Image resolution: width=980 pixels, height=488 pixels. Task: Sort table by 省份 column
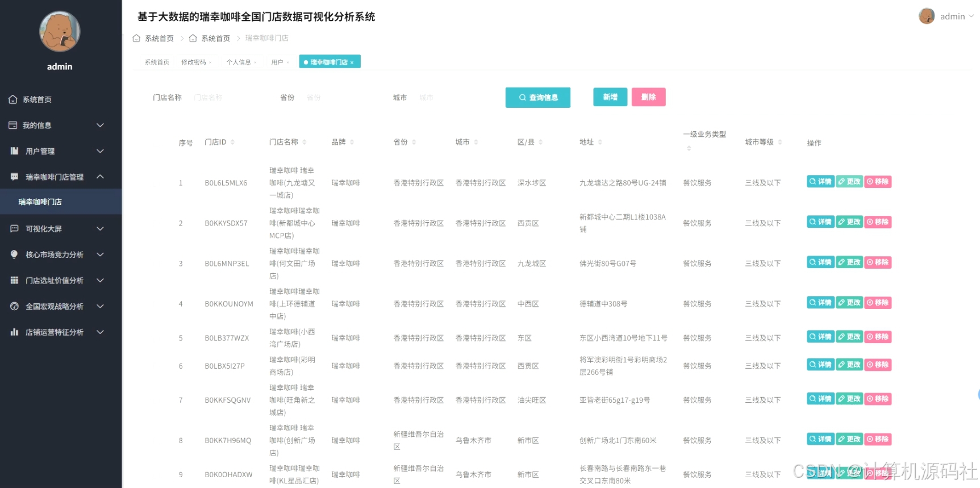click(414, 142)
